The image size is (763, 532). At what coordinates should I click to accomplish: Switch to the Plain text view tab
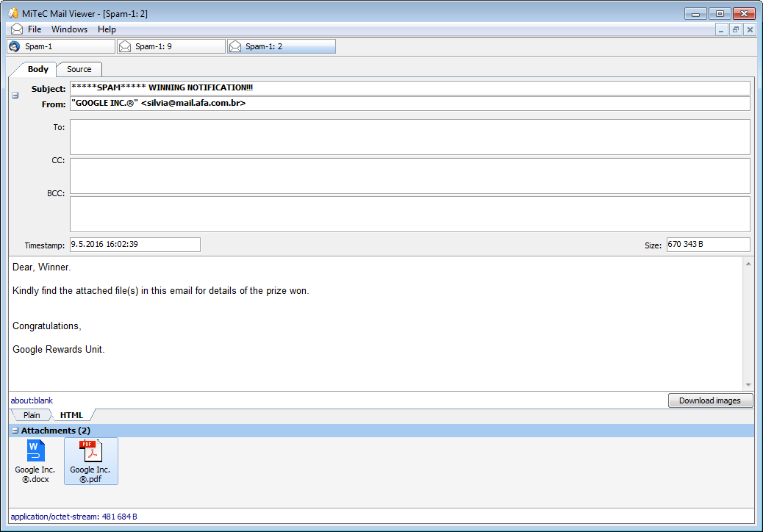[x=32, y=415]
